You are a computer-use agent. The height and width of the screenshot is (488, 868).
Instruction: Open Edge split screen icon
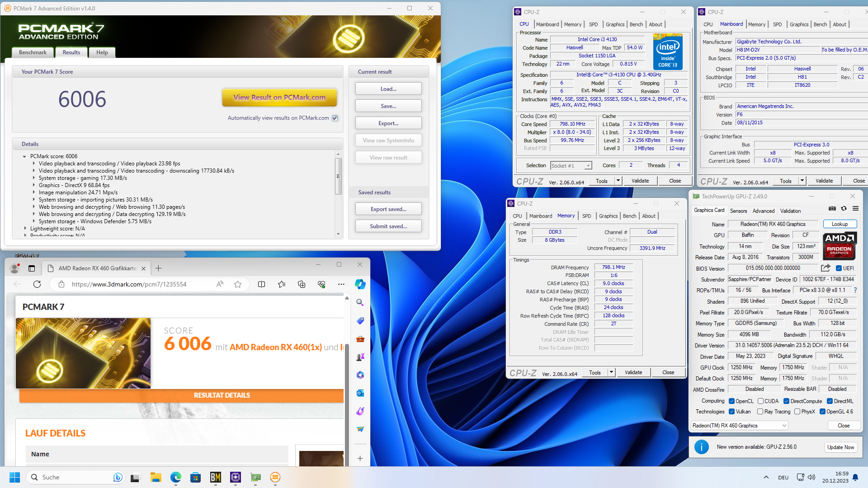coord(261,284)
